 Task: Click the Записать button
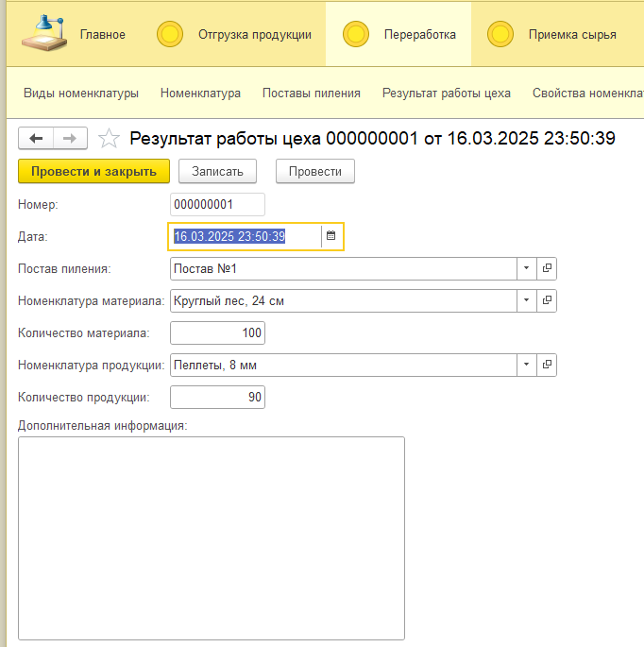pos(217,171)
